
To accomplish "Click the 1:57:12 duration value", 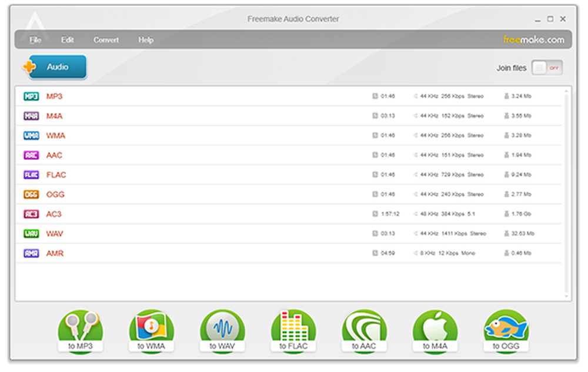I will pyautogui.click(x=390, y=214).
